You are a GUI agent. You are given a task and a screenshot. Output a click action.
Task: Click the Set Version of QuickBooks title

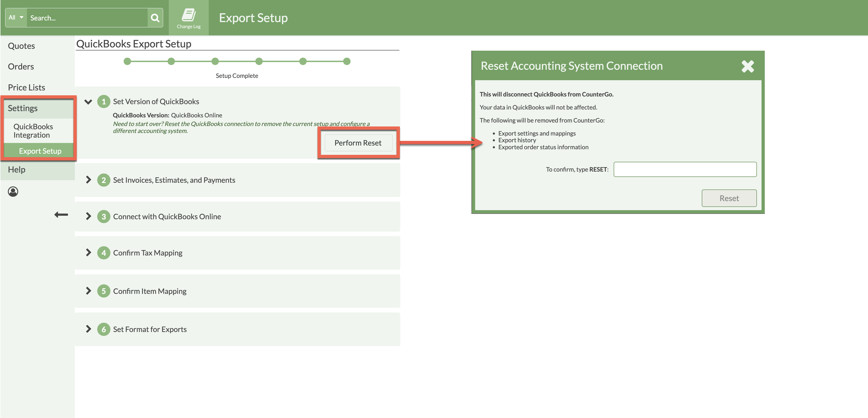(156, 101)
